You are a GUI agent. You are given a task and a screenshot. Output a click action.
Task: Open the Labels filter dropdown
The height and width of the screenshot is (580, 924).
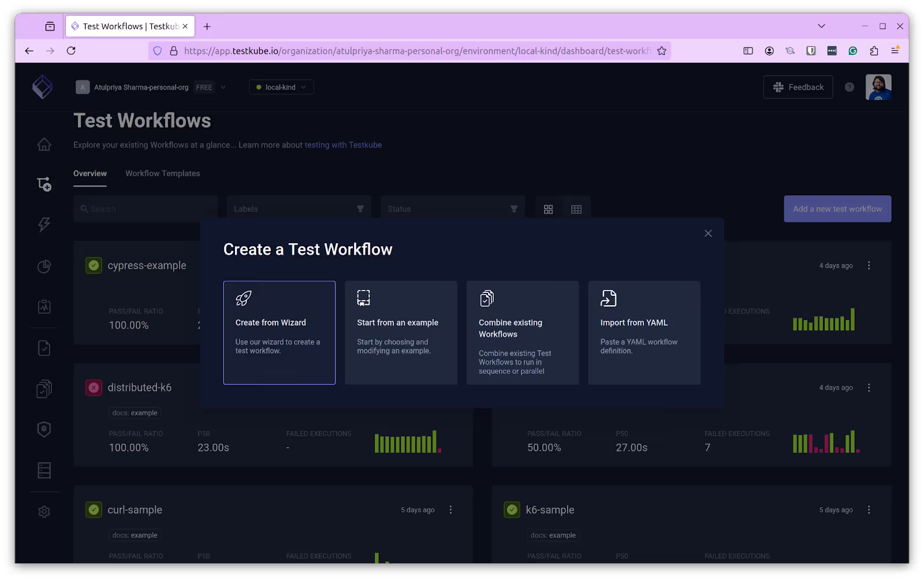[x=299, y=209]
